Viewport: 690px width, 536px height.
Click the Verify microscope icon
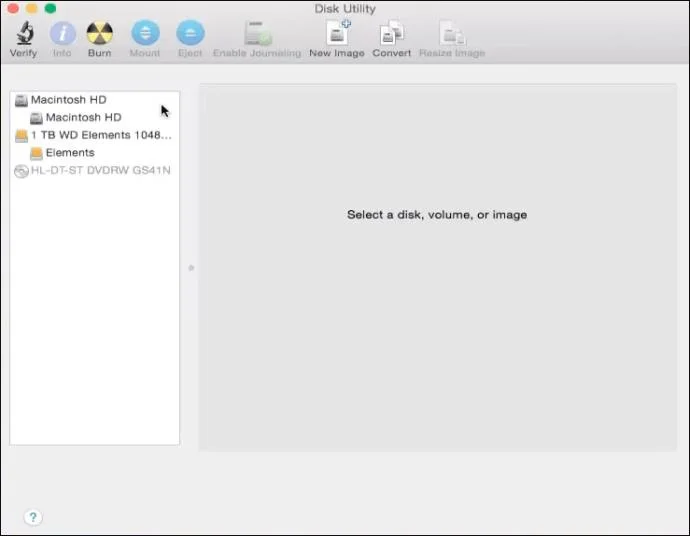25,33
